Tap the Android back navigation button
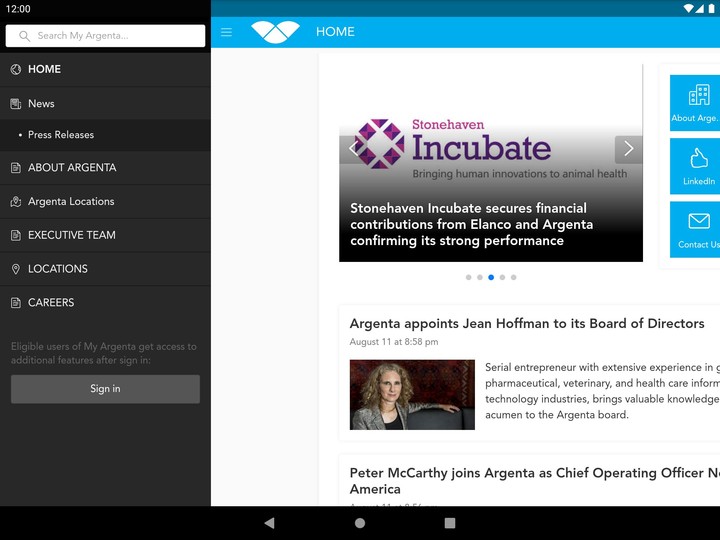This screenshot has height=540, width=720. [x=269, y=523]
